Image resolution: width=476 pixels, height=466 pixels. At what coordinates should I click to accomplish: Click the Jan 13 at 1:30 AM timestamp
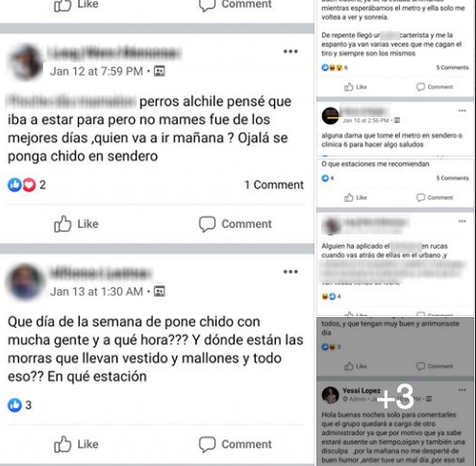pos(96,291)
